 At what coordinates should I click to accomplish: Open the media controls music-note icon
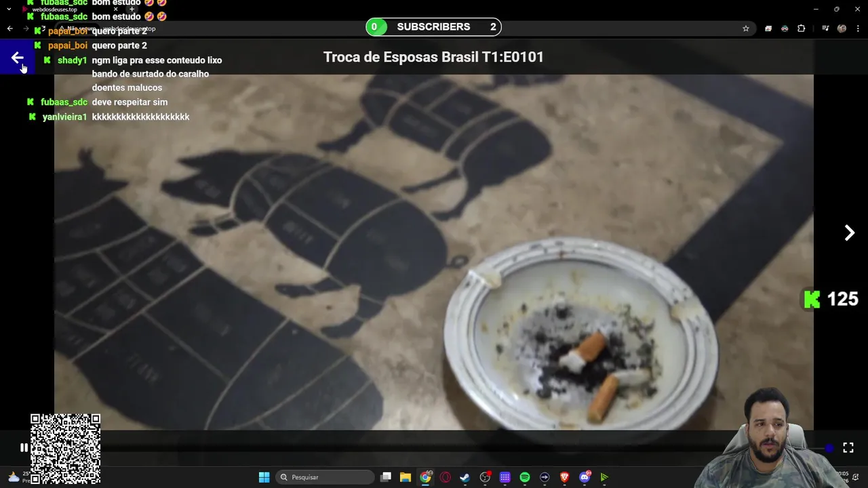[x=825, y=28]
